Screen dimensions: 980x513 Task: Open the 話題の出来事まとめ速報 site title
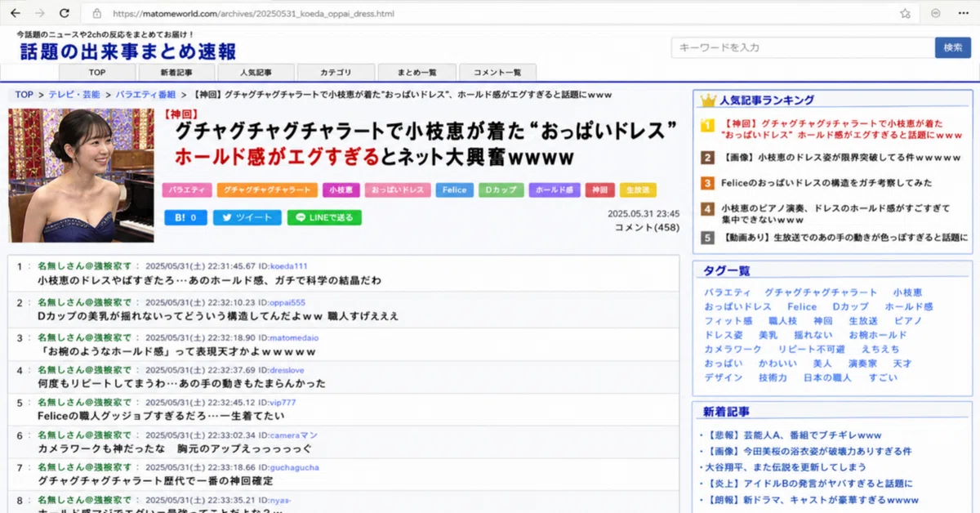[x=128, y=51]
